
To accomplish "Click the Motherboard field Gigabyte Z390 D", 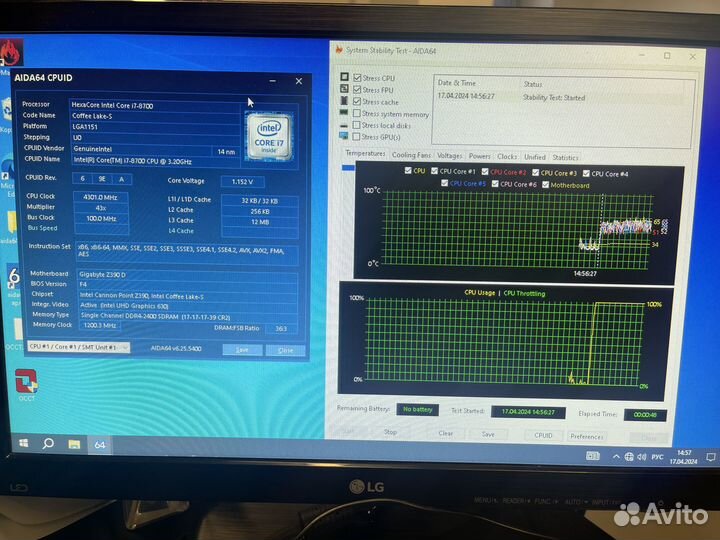I will pos(186,275).
